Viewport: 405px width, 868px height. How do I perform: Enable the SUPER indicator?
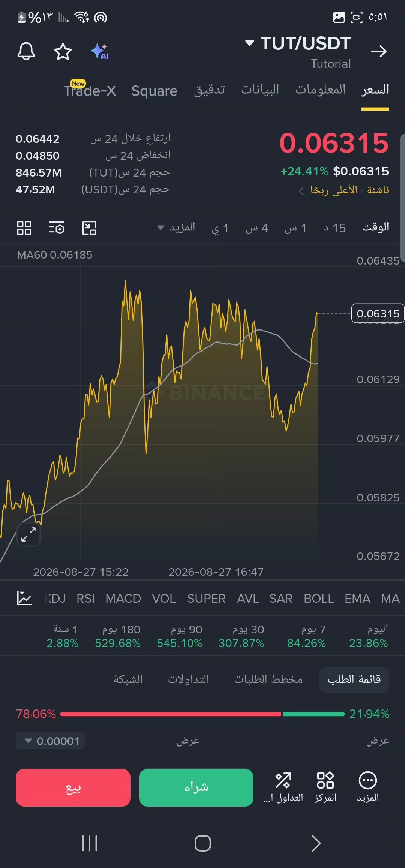click(x=206, y=599)
